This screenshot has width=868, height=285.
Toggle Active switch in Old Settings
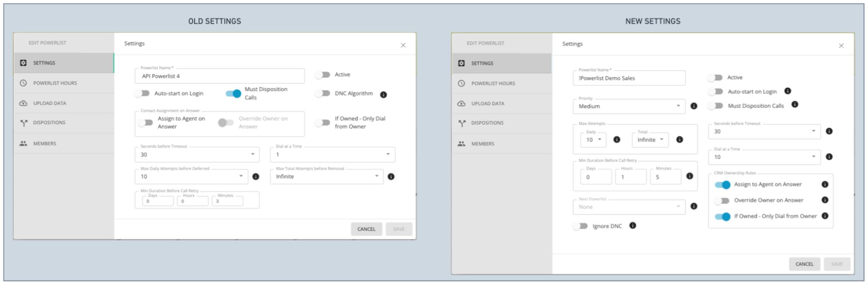323,75
